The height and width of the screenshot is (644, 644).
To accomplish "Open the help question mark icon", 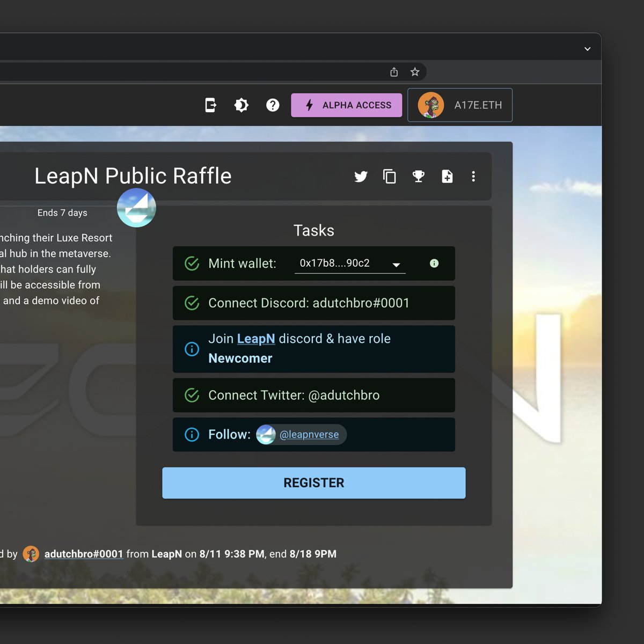I will pyautogui.click(x=273, y=105).
